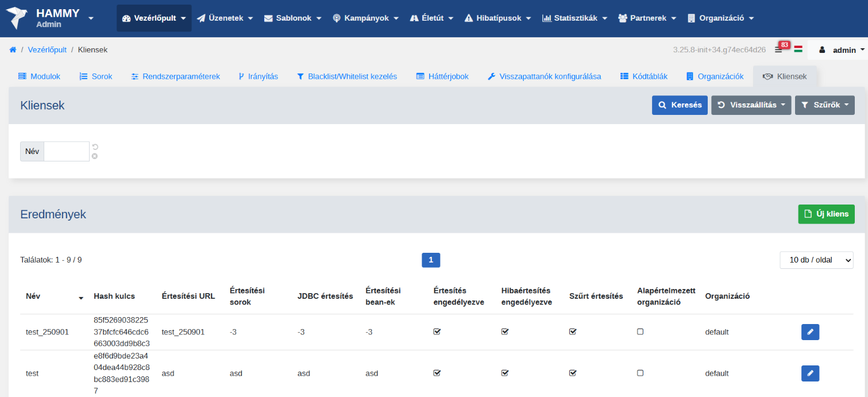Viewport: 868px width, 397px height.
Task: Toggle the Értesítés engedélyezve checkbox for test_250901
Action: pyautogui.click(x=437, y=332)
